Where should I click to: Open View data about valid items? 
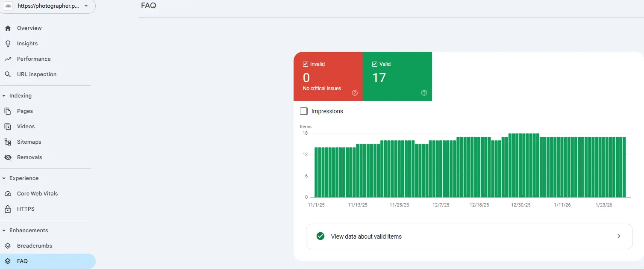[x=469, y=236]
